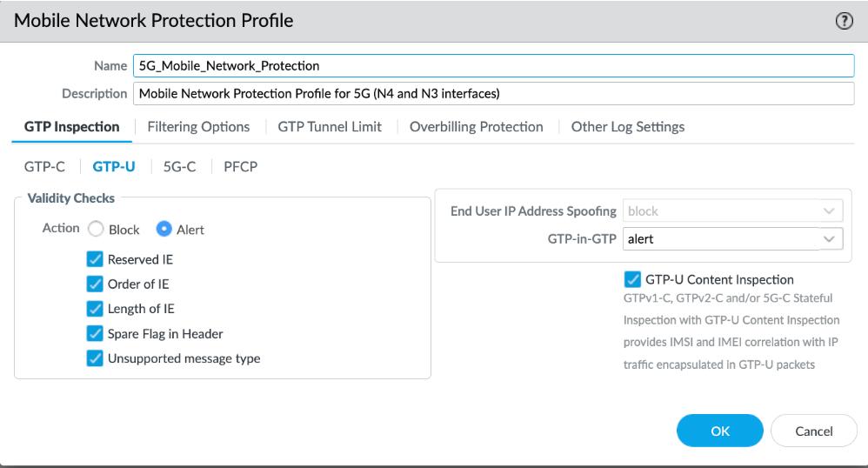This screenshot has height=468, width=868.
Task: Select the Block action radio button
Action: pyautogui.click(x=96, y=229)
